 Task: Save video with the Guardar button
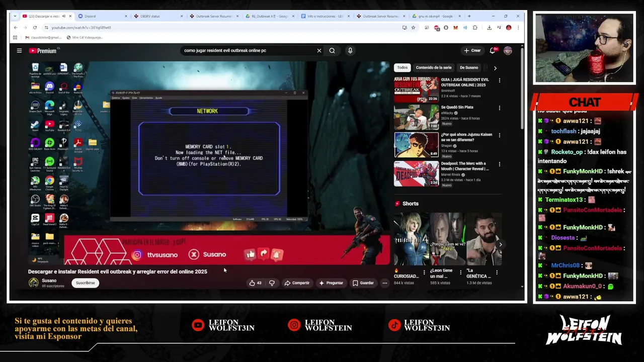(x=363, y=283)
